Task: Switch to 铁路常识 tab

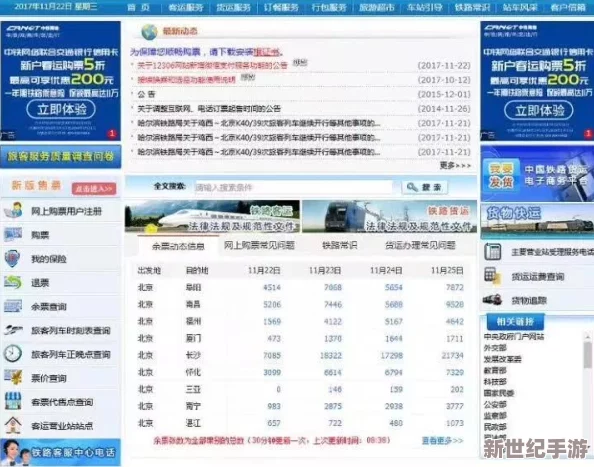Action: [339, 245]
